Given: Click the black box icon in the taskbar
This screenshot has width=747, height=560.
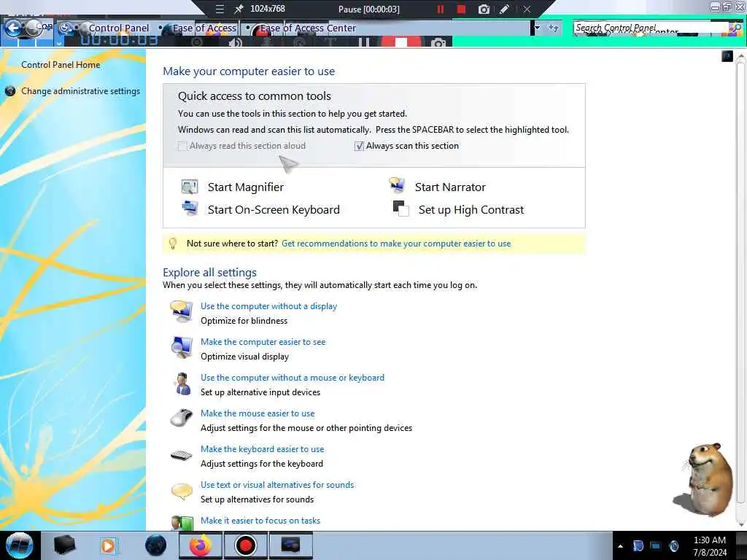Looking at the screenshot, I should click(64, 545).
